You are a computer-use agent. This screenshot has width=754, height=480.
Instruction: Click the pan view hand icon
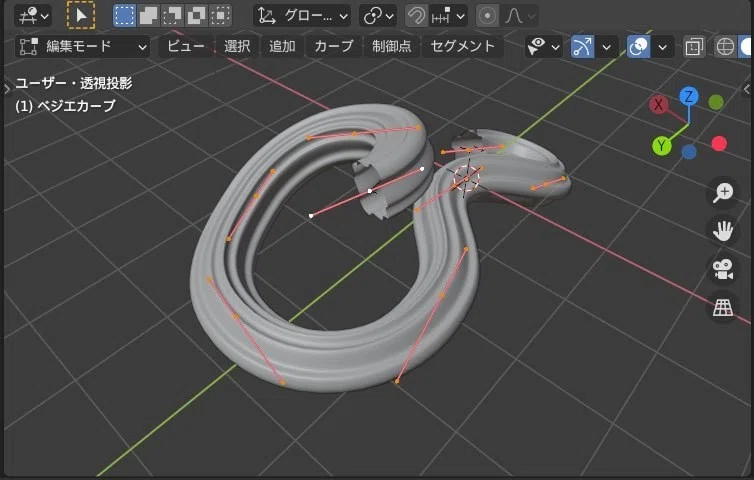tap(723, 231)
